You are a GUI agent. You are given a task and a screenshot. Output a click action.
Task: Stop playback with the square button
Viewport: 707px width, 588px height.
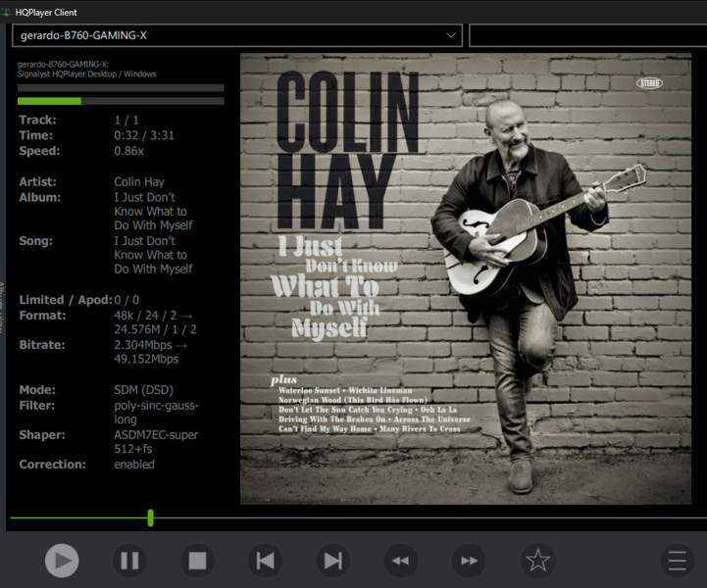(x=197, y=561)
